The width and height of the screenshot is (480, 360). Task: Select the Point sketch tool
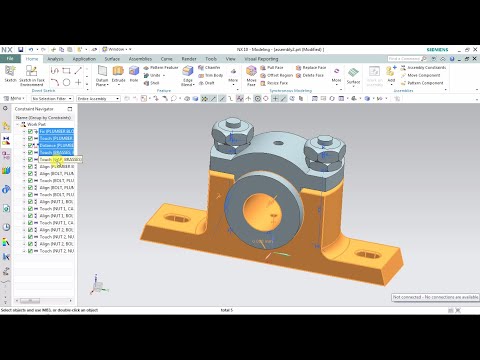[x=78, y=82]
